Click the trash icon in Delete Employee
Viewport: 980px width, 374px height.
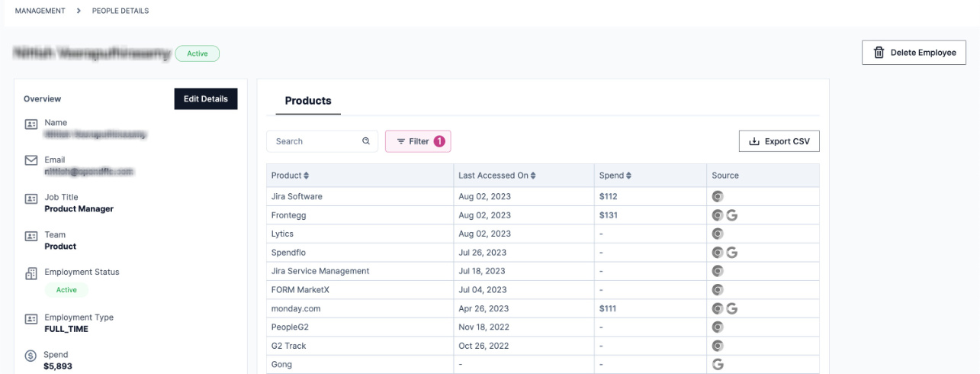point(879,53)
